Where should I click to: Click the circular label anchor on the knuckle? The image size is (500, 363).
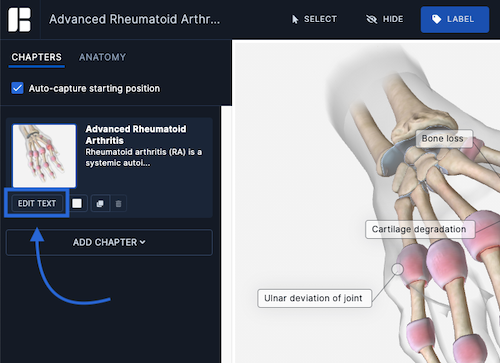tap(397, 269)
